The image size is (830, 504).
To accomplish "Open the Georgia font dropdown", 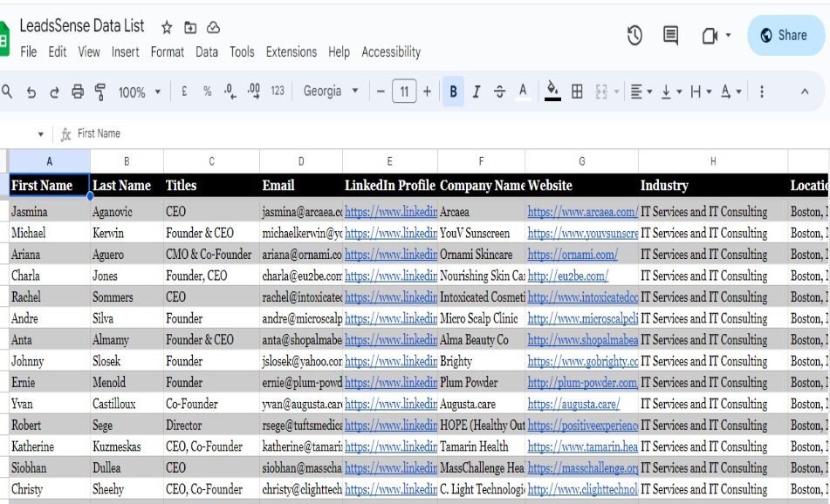I will [326, 92].
